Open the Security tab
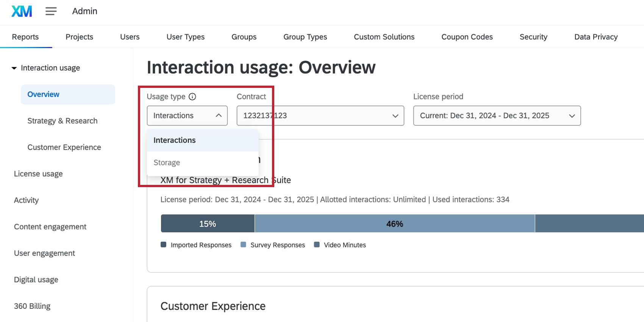The height and width of the screenshot is (322, 644). tap(533, 37)
